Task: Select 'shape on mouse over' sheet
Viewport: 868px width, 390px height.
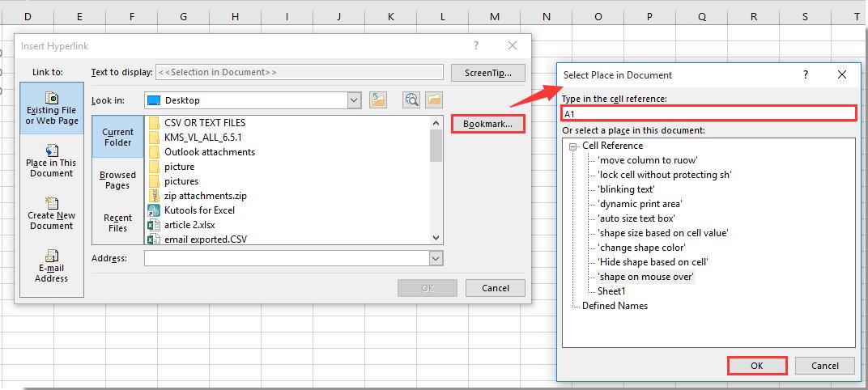Action: (x=645, y=277)
